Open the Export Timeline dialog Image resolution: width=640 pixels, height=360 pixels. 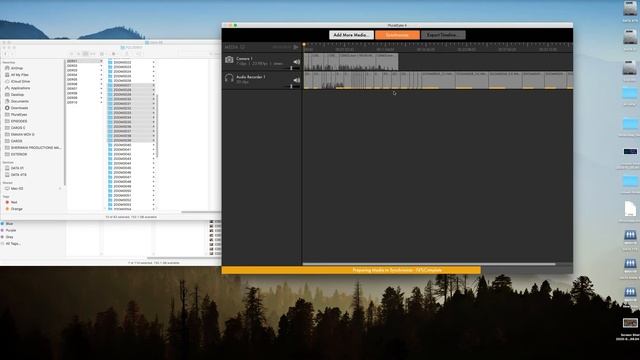point(443,35)
